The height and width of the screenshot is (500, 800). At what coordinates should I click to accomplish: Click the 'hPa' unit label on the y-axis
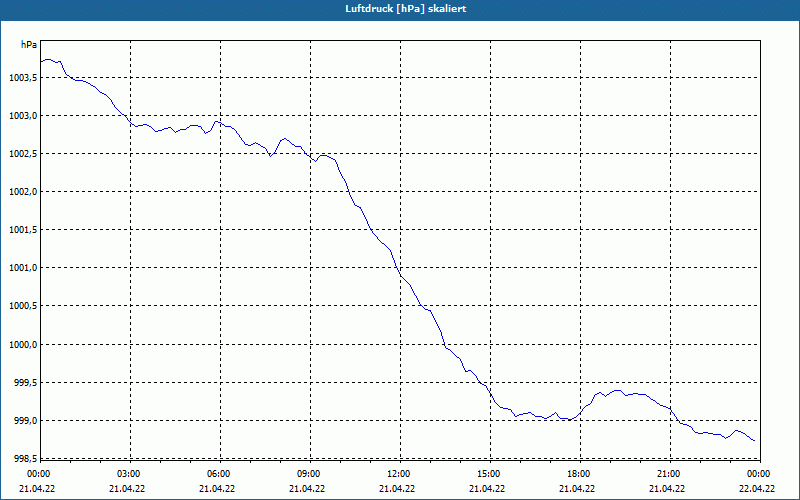[29, 45]
